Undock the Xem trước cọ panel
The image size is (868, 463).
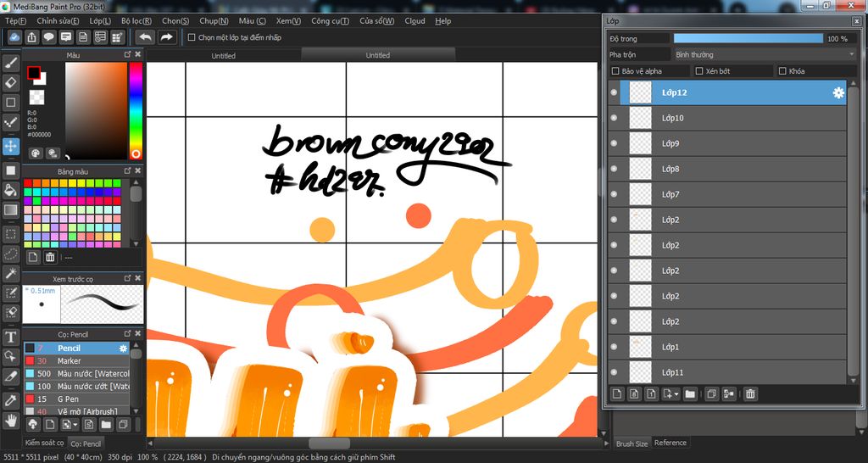point(128,279)
